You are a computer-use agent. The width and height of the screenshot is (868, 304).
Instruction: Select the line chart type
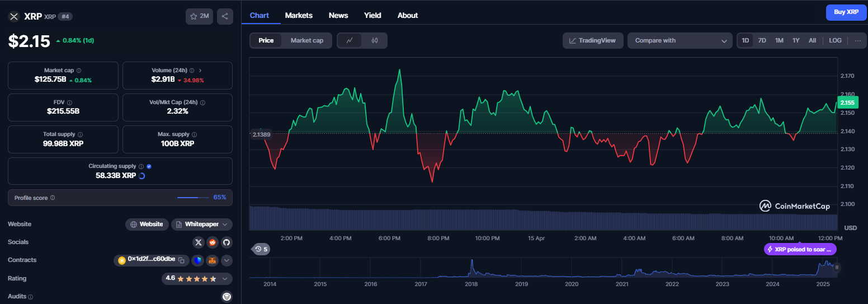(x=350, y=40)
